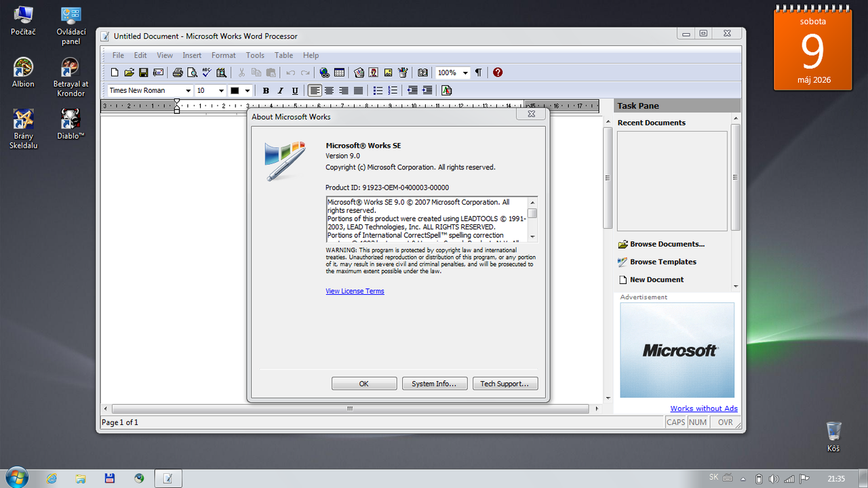The height and width of the screenshot is (488, 868).
Task: Apply bullets with the bullet list icon
Action: 378,90
